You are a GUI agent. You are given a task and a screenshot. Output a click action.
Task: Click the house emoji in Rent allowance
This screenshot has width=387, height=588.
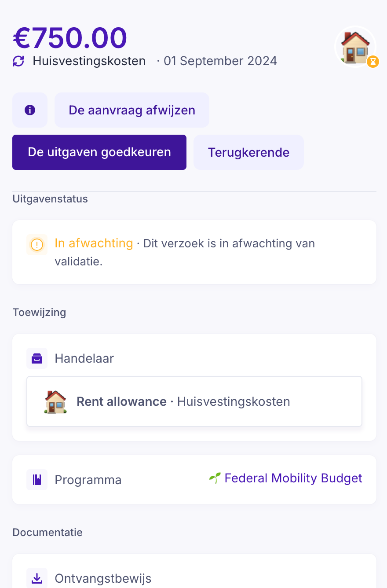55,401
